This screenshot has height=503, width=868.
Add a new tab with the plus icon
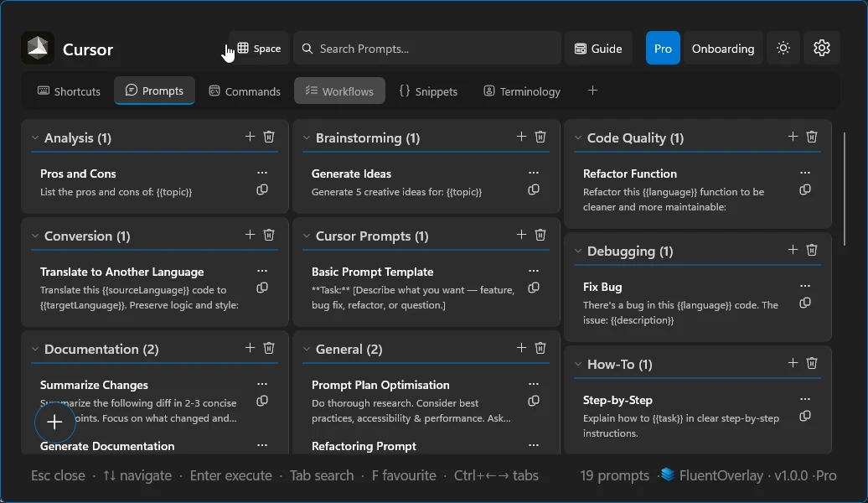[x=592, y=90]
